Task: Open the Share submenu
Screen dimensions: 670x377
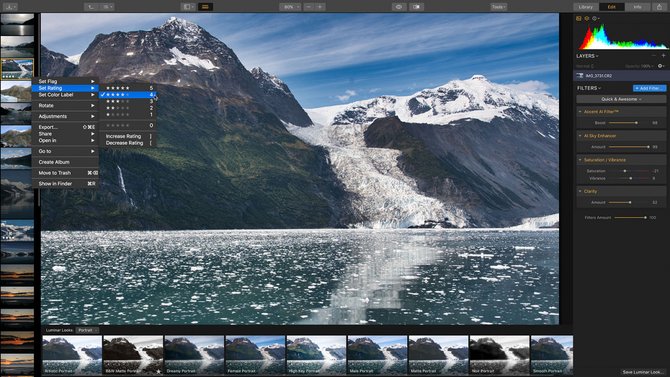Action: tap(65, 134)
